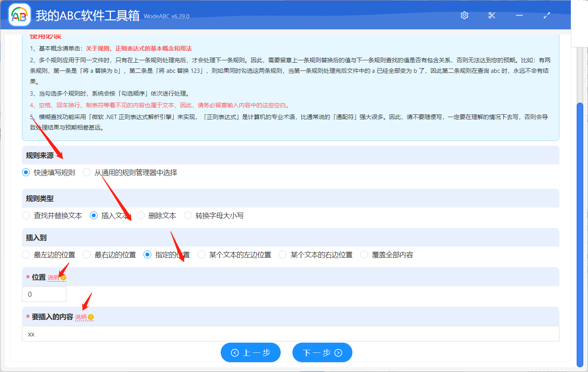Click the question icon beside 要插入的内容说明
588x372 pixels.
point(91,316)
